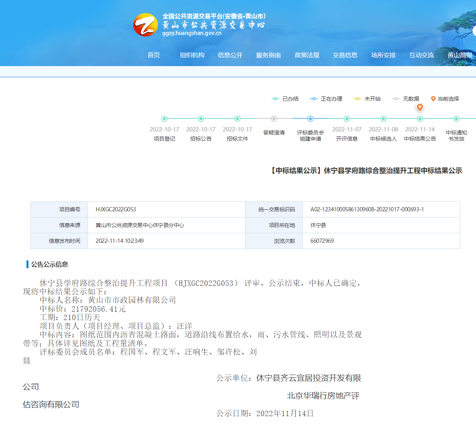
Task: Go to the 中标候选人 timeline step
Action: pyautogui.click(x=383, y=119)
